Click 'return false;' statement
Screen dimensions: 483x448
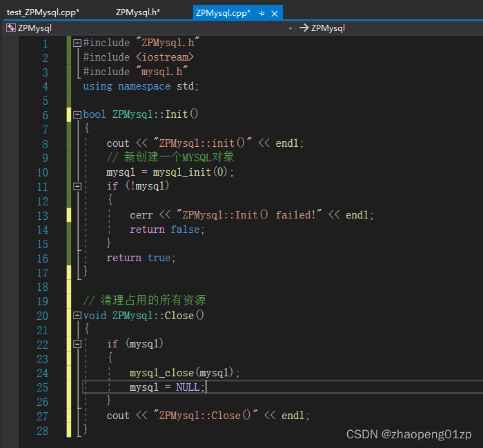[167, 230]
